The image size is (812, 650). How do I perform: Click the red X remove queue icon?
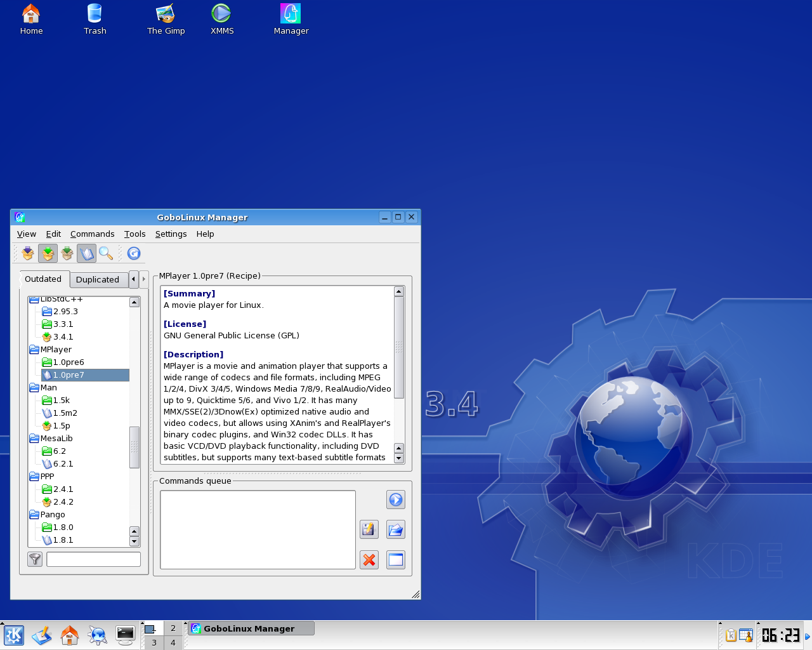[x=369, y=560]
